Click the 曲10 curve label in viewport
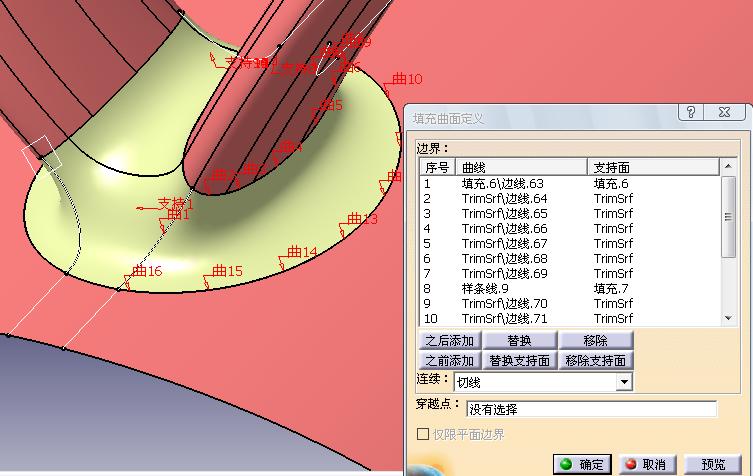The height and width of the screenshot is (476, 753). [407, 79]
